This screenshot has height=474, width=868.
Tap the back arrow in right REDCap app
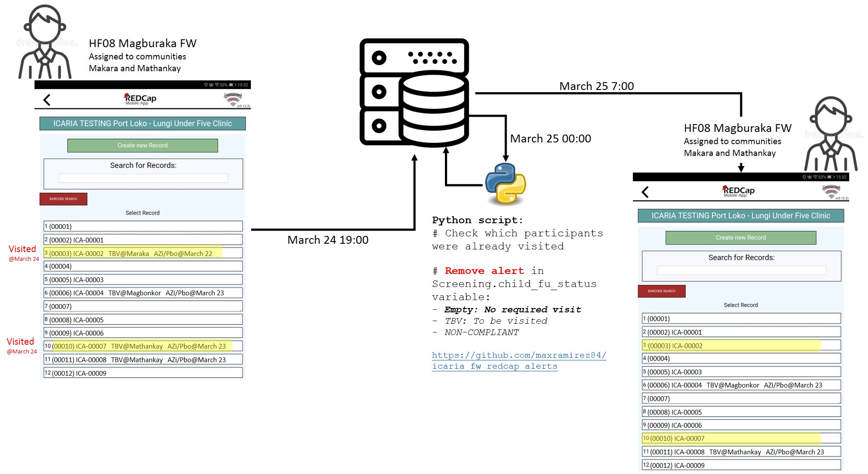click(x=645, y=192)
